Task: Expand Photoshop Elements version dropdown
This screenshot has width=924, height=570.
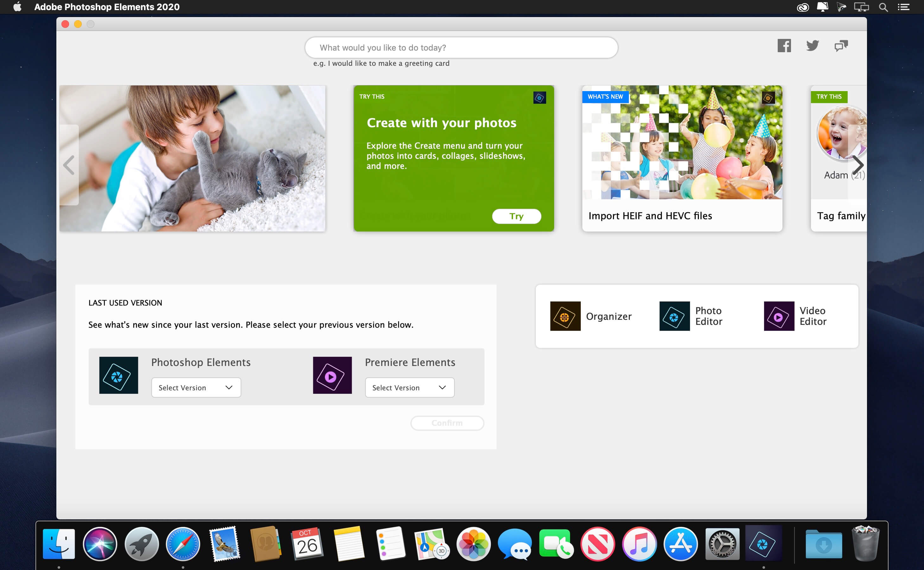Action: (x=195, y=387)
